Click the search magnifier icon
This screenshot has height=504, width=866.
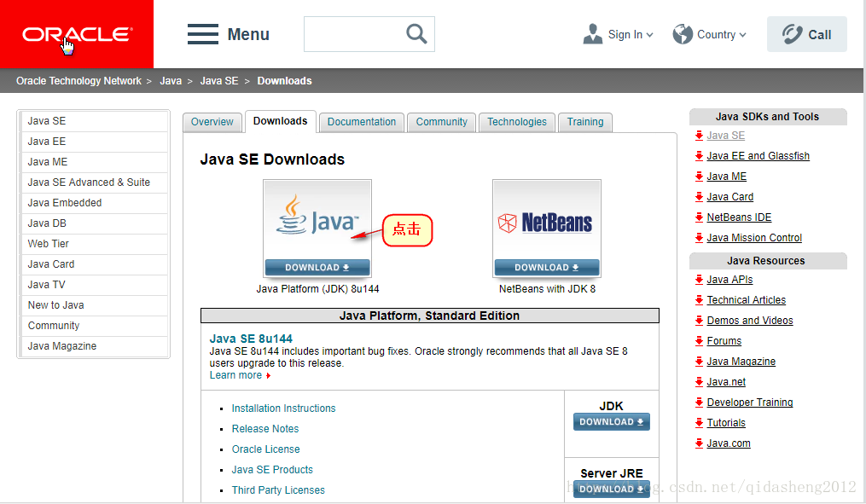416,34
